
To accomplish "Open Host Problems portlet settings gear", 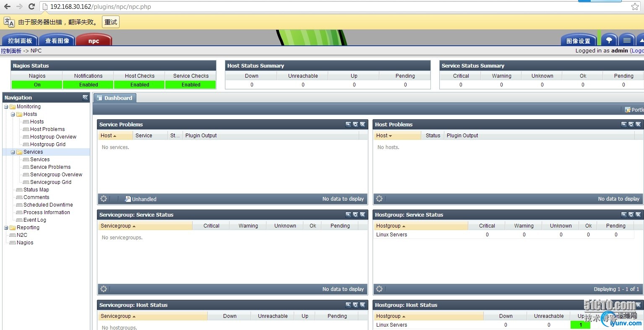I will [631, 124].
